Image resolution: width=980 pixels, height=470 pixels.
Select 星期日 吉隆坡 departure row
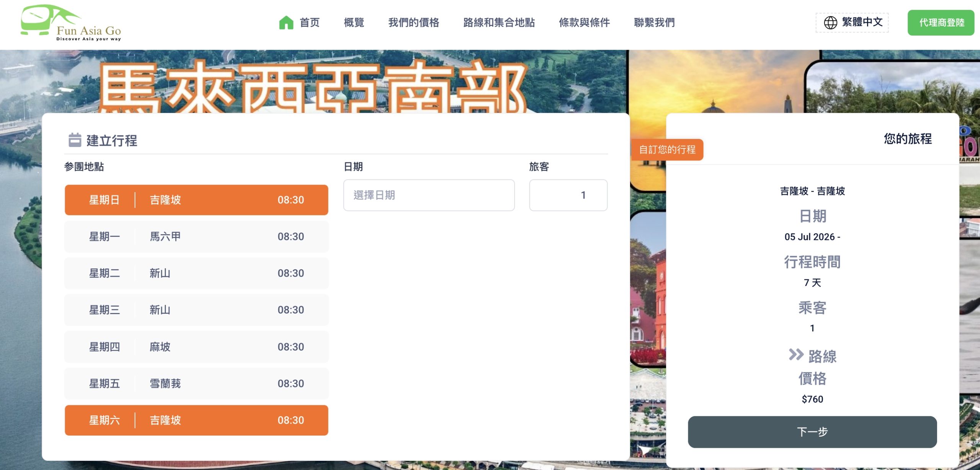196,200
